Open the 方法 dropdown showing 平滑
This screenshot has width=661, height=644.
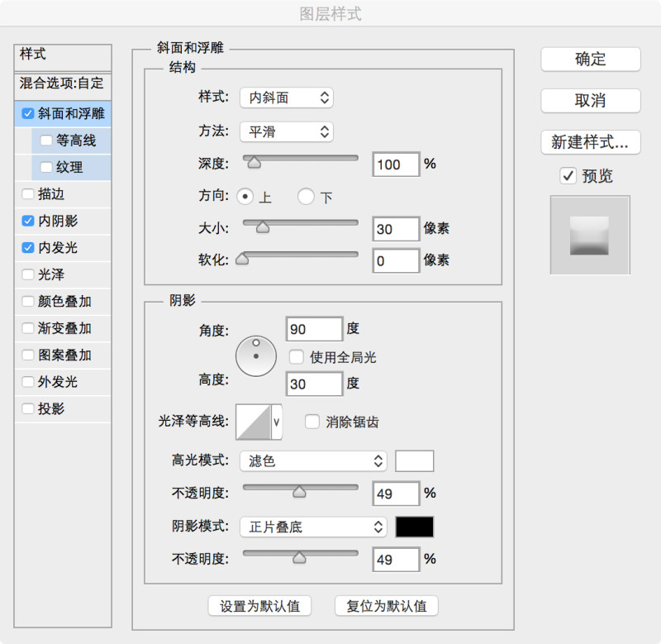pyautogui.click(x=287, y=131)
